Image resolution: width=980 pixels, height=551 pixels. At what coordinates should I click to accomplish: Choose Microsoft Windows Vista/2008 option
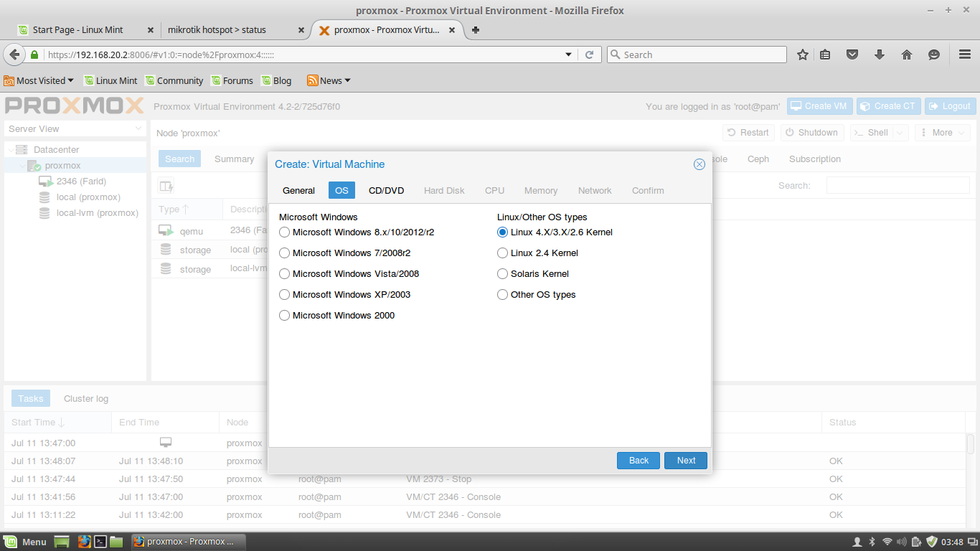(285, 274)
